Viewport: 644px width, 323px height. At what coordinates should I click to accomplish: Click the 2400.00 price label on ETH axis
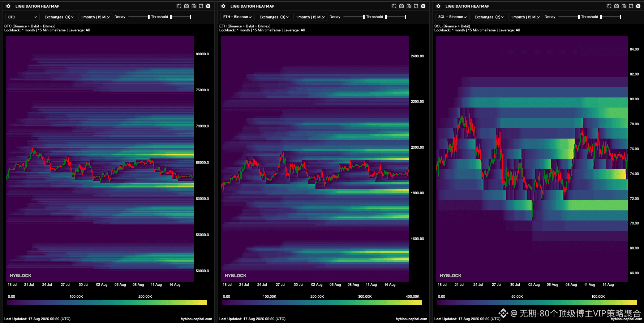(417, 56)
